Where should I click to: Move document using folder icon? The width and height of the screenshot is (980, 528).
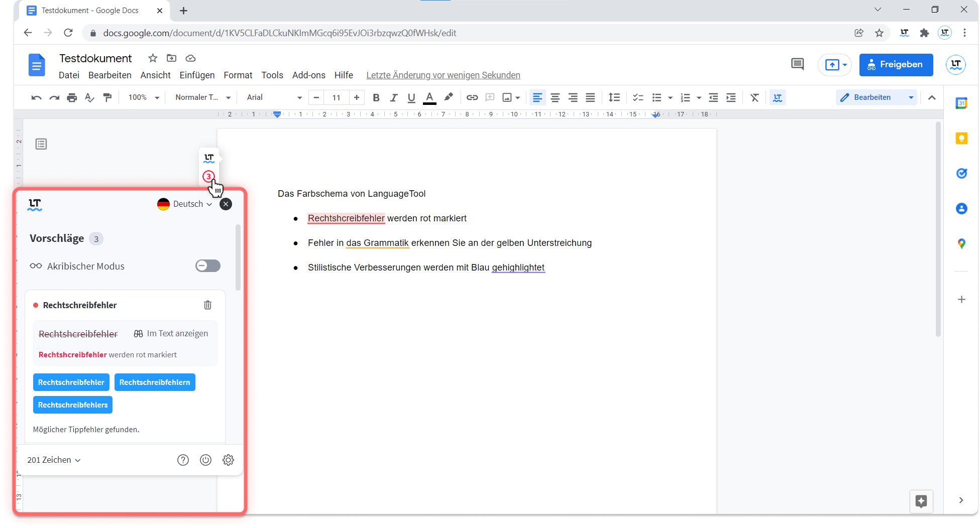coord(172,58)
